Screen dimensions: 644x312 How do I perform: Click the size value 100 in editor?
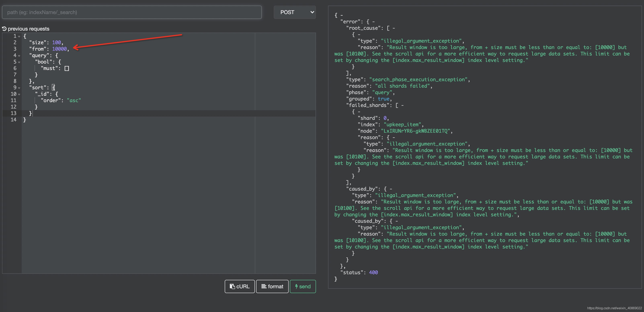pyautogui.click(x=56, y=42)
